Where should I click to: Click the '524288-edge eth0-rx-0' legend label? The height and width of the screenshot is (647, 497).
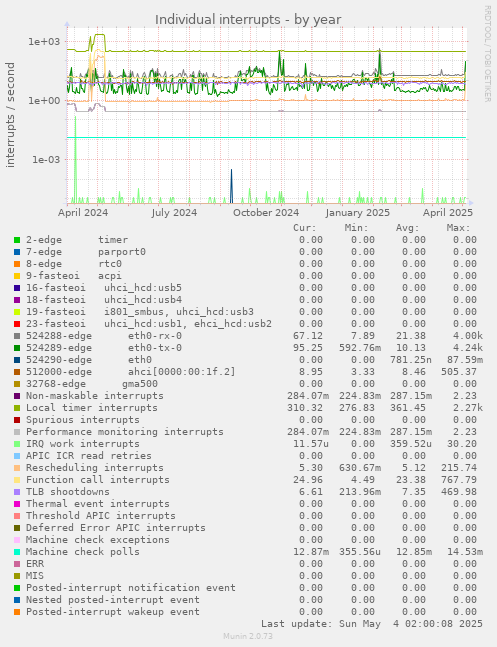coord(104,335)
